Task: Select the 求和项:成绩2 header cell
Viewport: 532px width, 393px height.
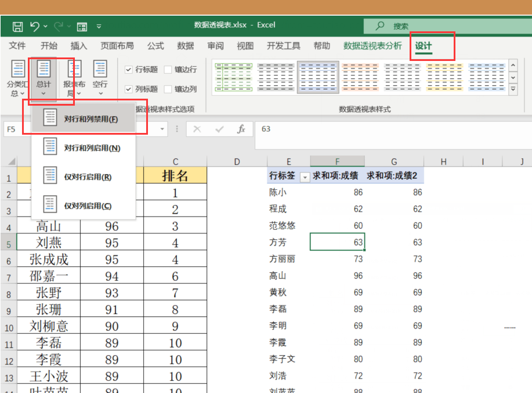Action: pos(394,176)
